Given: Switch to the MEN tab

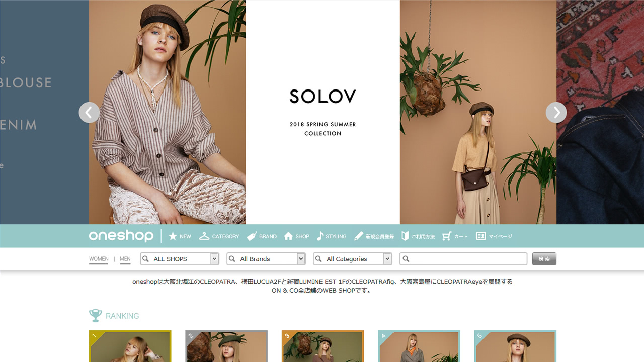Looking at the screenshot, I should [x=125, y=259].
